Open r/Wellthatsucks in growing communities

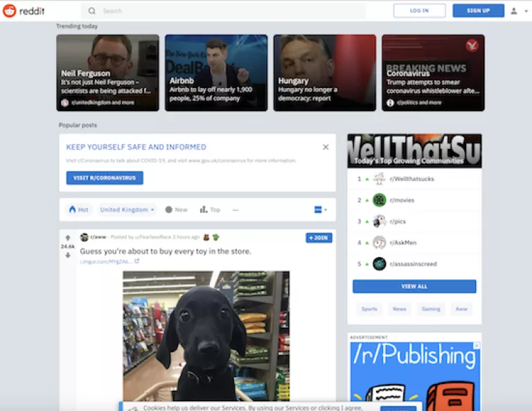click(x=412, y=179)
